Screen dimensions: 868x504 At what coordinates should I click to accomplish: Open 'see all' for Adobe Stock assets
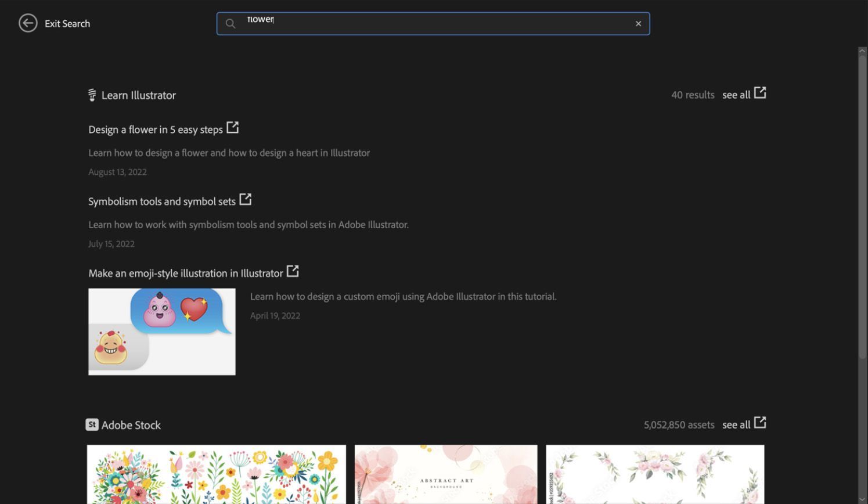736,425
